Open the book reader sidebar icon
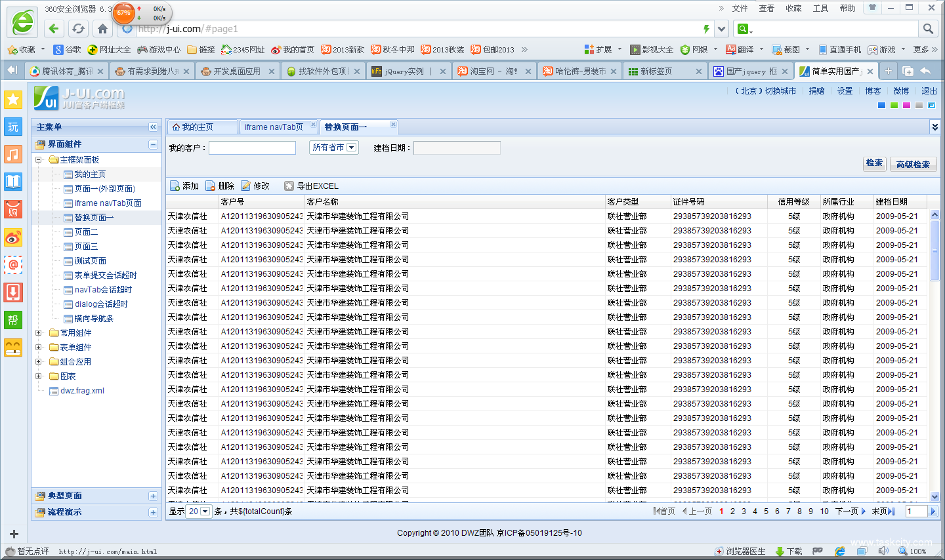The image size is (945, 560). pyautogui.click(x=13, y=182)
